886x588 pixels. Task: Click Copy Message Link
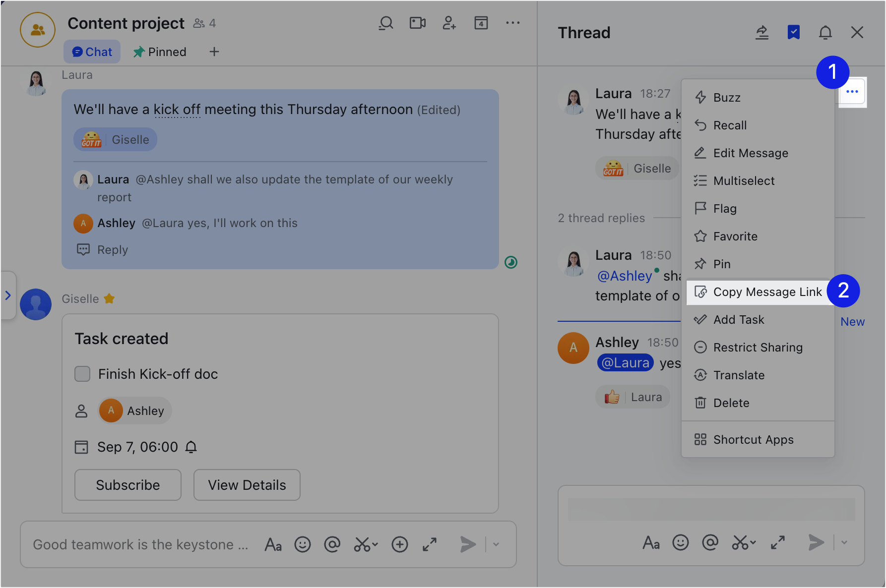pyautogui.click(x=758, y=292)
